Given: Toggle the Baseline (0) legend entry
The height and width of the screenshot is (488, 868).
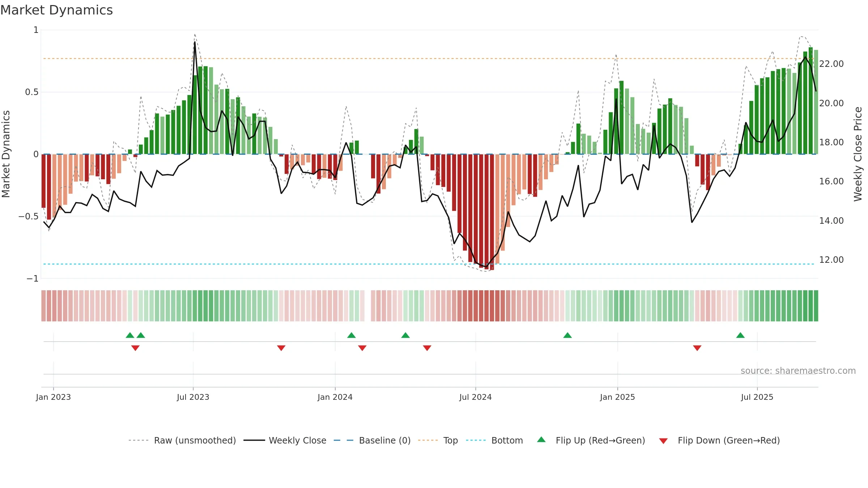Looking at the screenshot, I should tap(372, 440).
